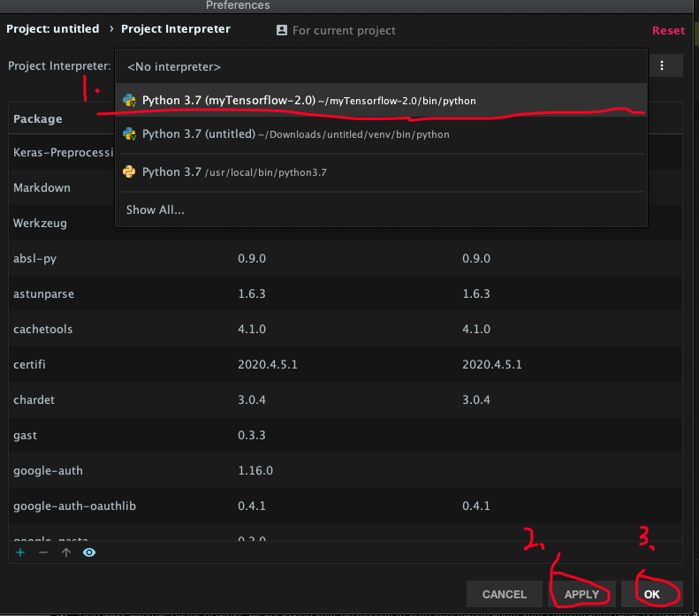
Task: Click Project: untitled breadcrumb
Action: [53, 29]
